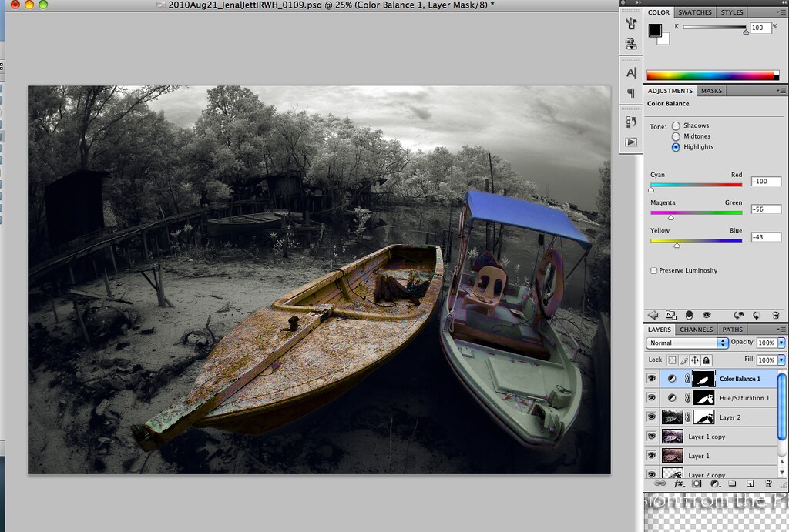Switch Adjustments panel to expanded view
Viewport: 789px width, 532px height.
(x=671, y=315)
